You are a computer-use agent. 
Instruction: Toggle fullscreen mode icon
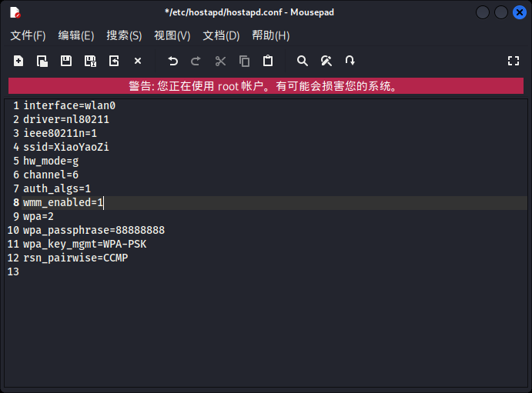click(x=514, y=61)
